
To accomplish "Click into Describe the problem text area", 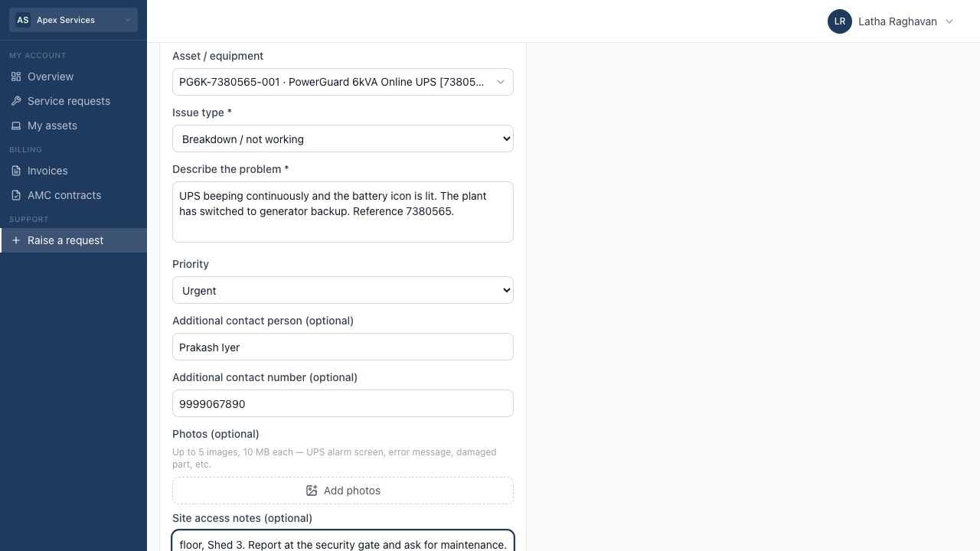I will tap(343, 212).
